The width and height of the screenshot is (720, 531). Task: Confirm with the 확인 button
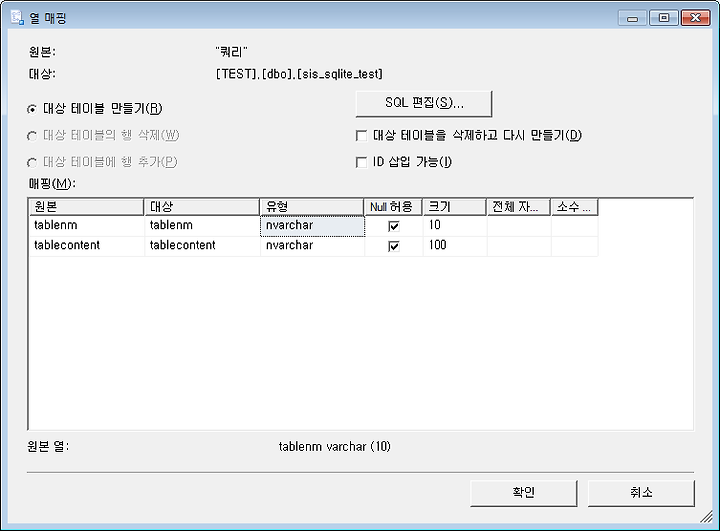click(x=523, y=493)
